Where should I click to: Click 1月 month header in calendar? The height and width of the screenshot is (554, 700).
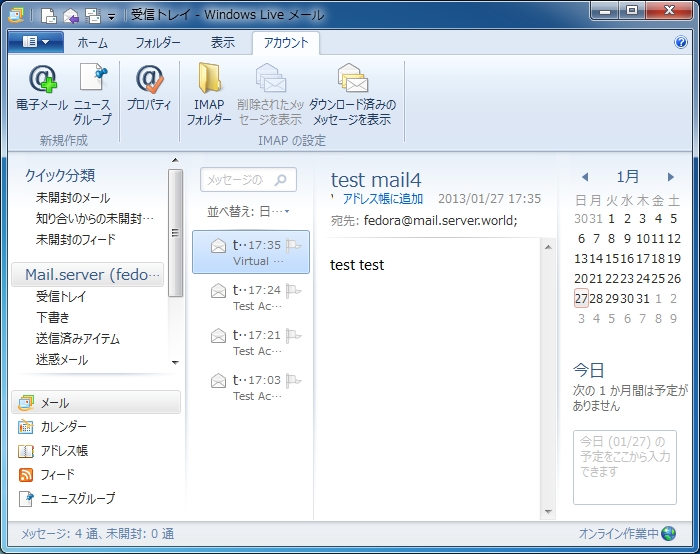click(628, 177)
